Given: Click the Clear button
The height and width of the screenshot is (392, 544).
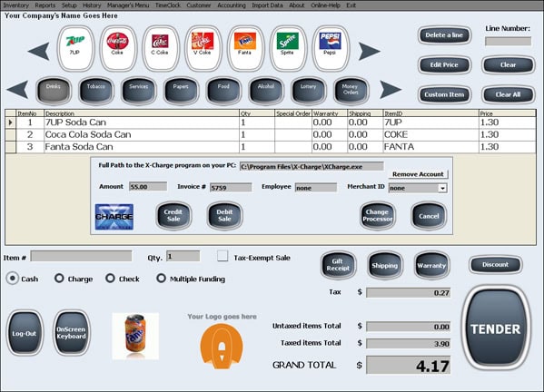Looking at the screenshot, I should pos(509,64).
